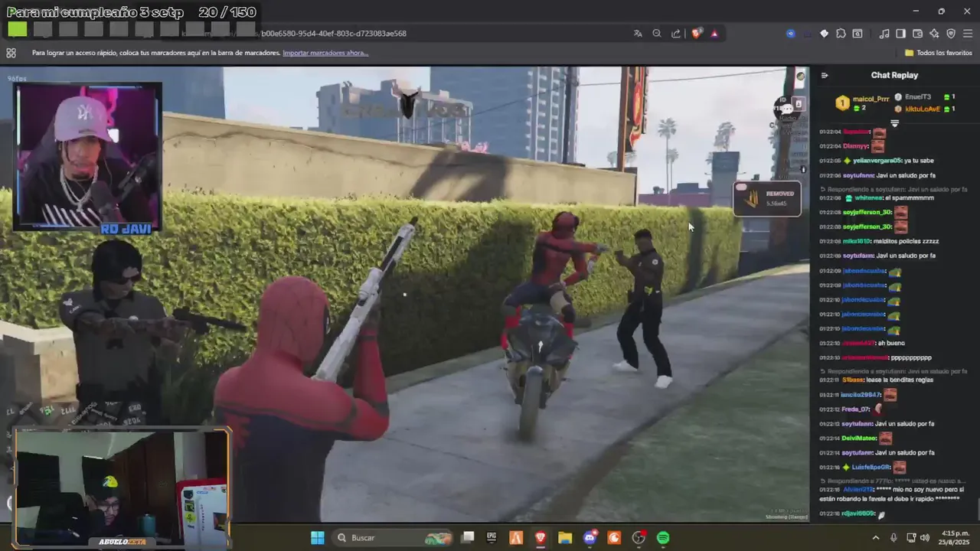Viewport: 980px width, 551px height.
Task: Open the tab search icon in toolbar
Action: (x=857, y=34)
